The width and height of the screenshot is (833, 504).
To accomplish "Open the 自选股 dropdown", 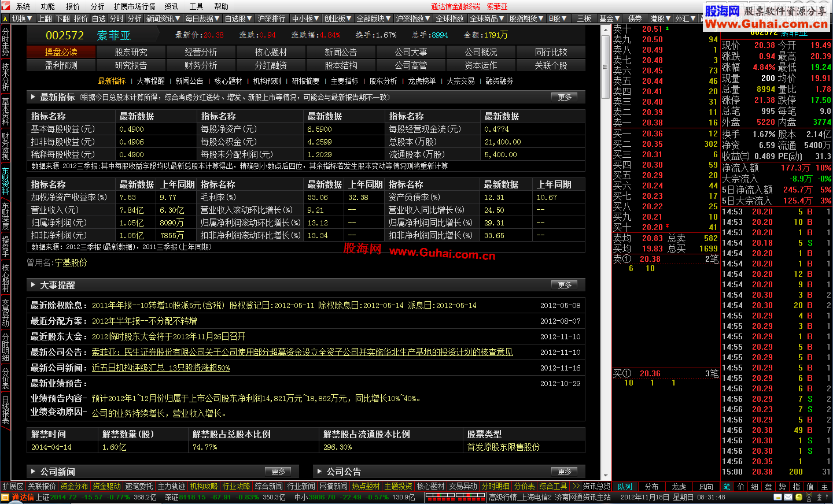I will coord(238,18).
